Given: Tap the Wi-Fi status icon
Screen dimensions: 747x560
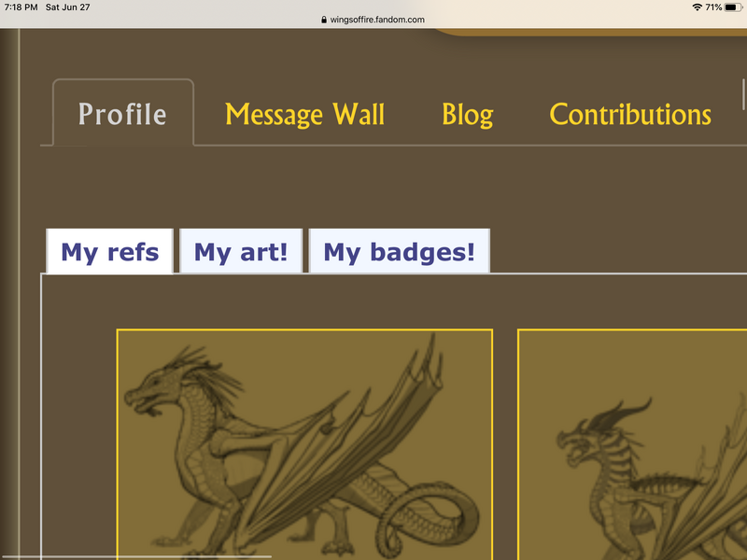Looking at the screenshot, I should coord(697,7).
